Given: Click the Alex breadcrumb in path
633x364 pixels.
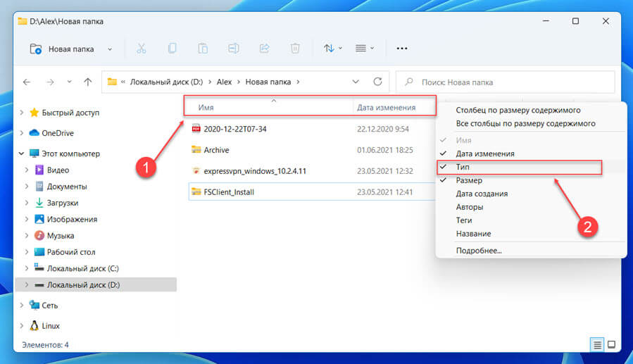Looking at the screenshot, I should pos(224,82).
